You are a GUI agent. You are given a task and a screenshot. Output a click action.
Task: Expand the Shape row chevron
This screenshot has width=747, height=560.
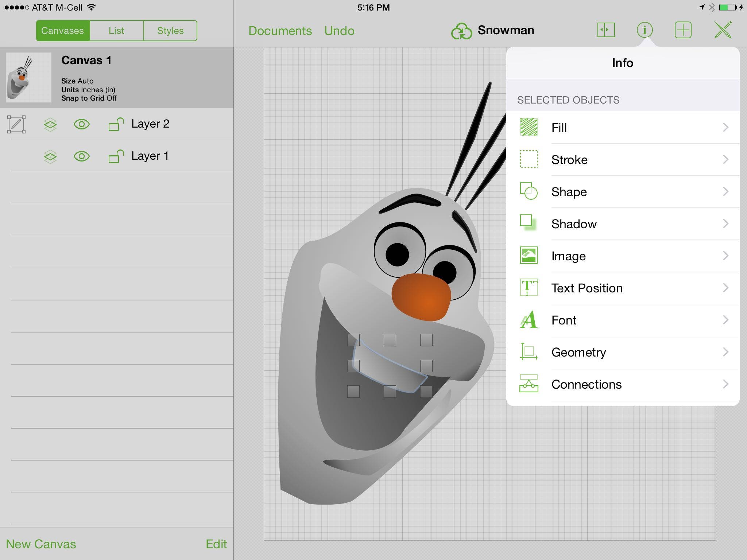[725, 191]
